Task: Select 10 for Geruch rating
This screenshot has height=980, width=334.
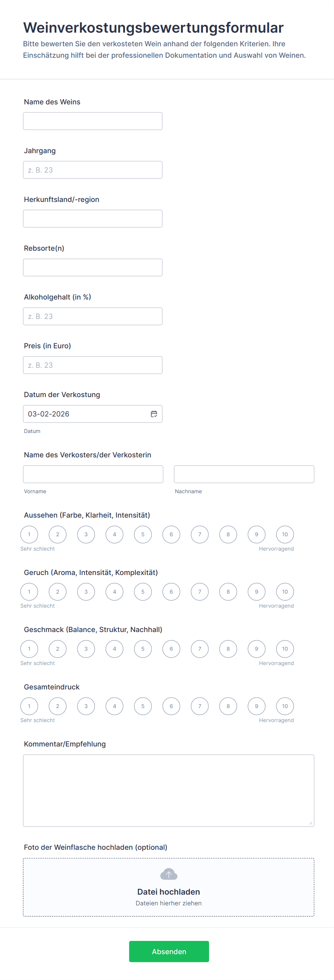Action: click(285, 592)
